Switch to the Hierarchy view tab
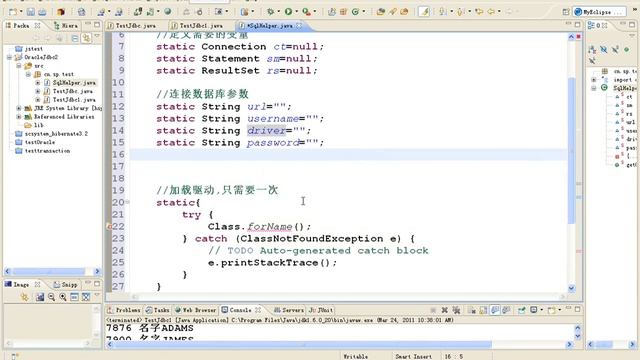Viewport: 640px width, 360px height. coord(66,26)
